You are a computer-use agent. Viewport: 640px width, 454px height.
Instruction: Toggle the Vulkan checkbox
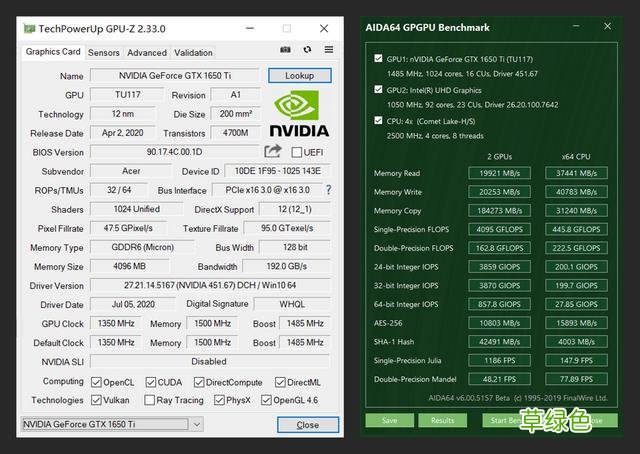coord(96,400)
